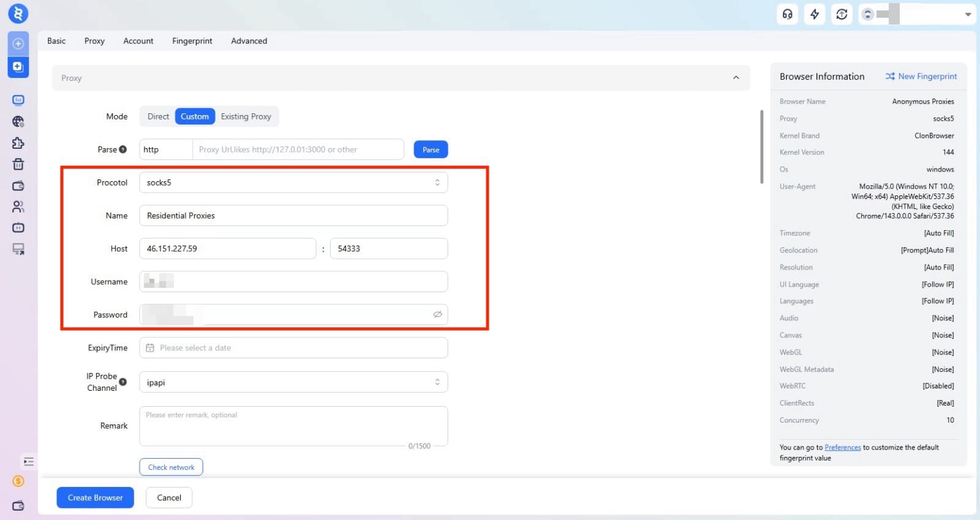Screen dimensions: 980x520
Task: Click the Username input field
Action: click(293, 282)
